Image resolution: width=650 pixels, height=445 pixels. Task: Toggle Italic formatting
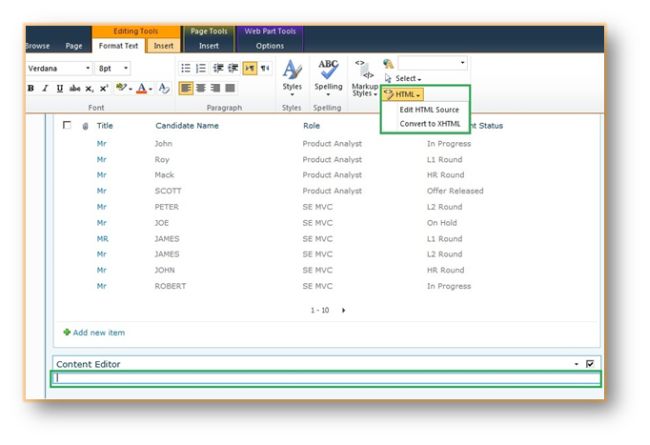coord(45,88)
